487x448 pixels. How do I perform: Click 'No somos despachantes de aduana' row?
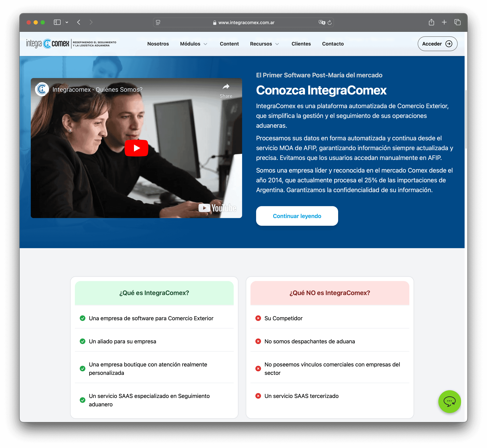330,341
